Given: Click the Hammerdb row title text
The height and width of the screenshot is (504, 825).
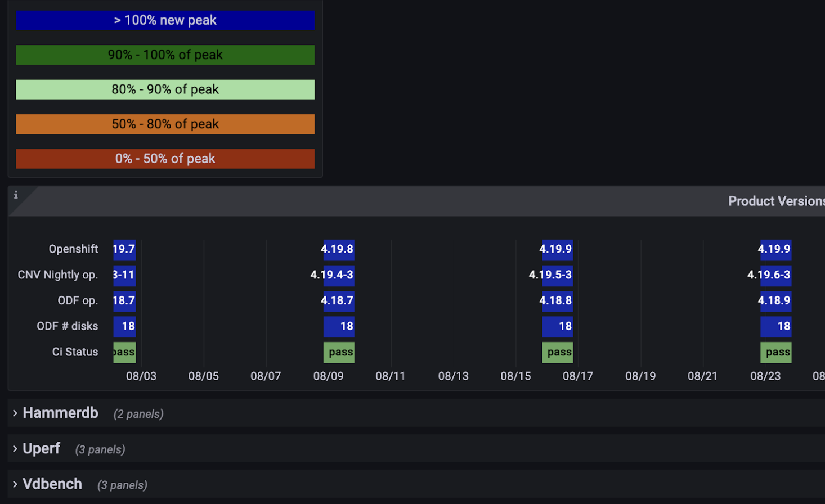Looking at the screenshot, I should click(60, 413).
